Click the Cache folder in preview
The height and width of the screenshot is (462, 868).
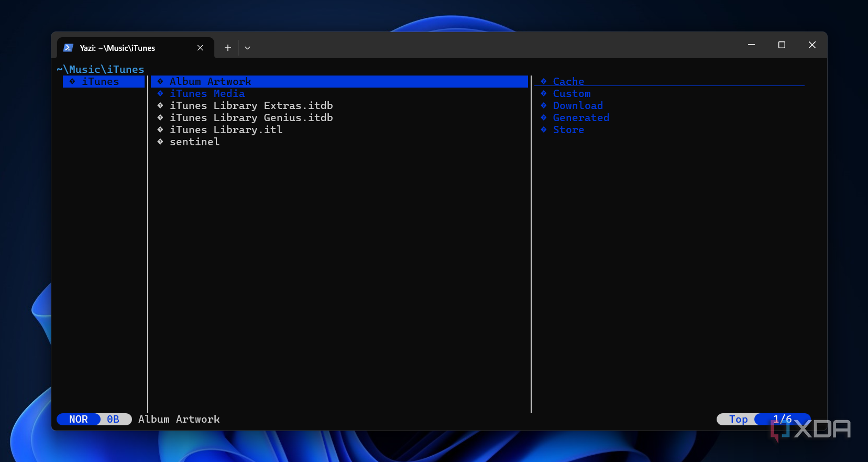point(568,81)
